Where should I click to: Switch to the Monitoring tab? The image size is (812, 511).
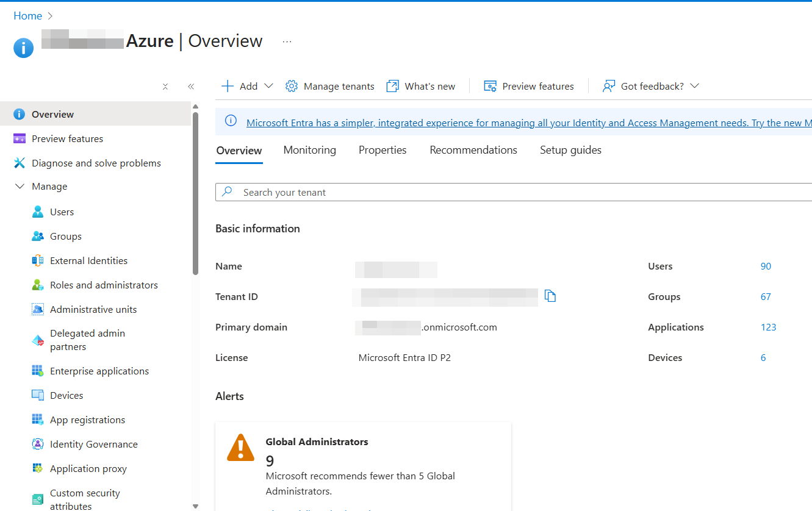pyautogui.click(x=310, y=150)
